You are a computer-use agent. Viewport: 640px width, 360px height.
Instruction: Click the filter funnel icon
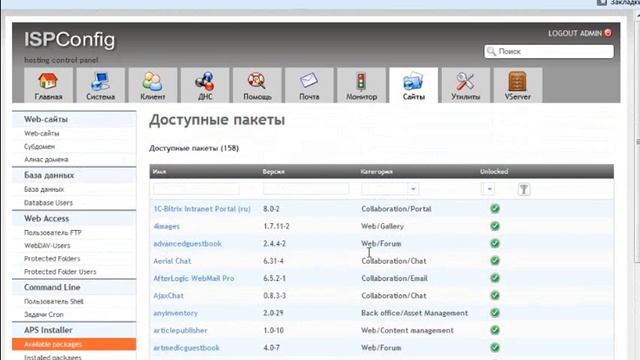524,189
